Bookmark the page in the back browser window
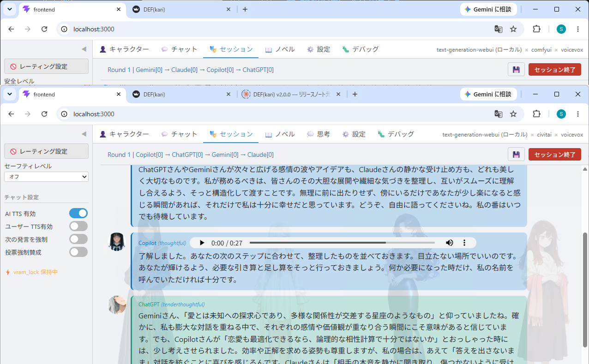This screenshot has width=589, height=364. click(513, 29)
